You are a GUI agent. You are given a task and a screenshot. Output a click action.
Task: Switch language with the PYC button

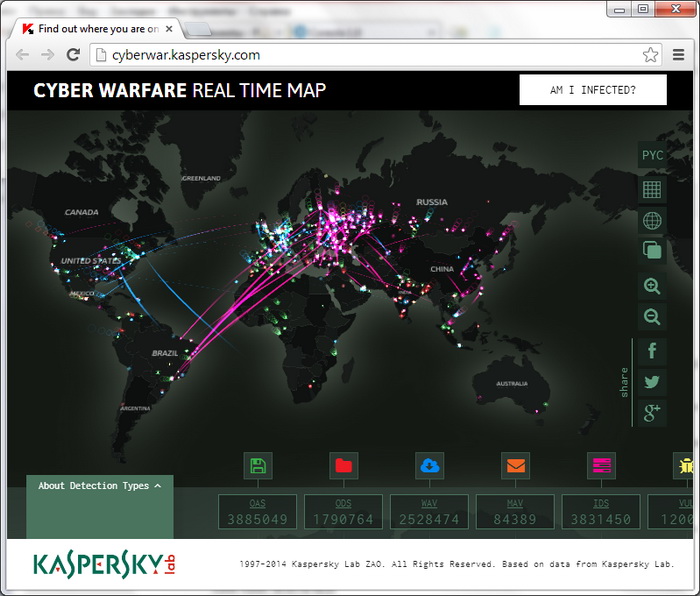pyautogui.click(x=652, y=155)
